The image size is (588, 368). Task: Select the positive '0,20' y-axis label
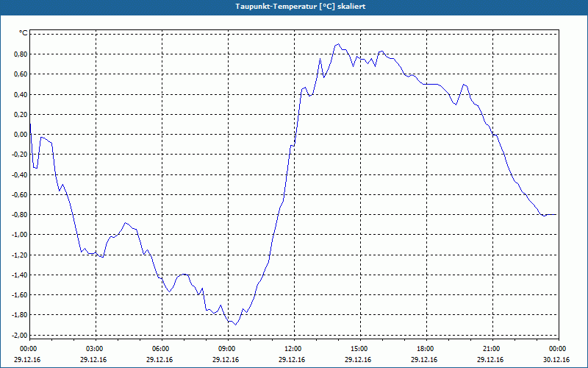pos(21,114)
